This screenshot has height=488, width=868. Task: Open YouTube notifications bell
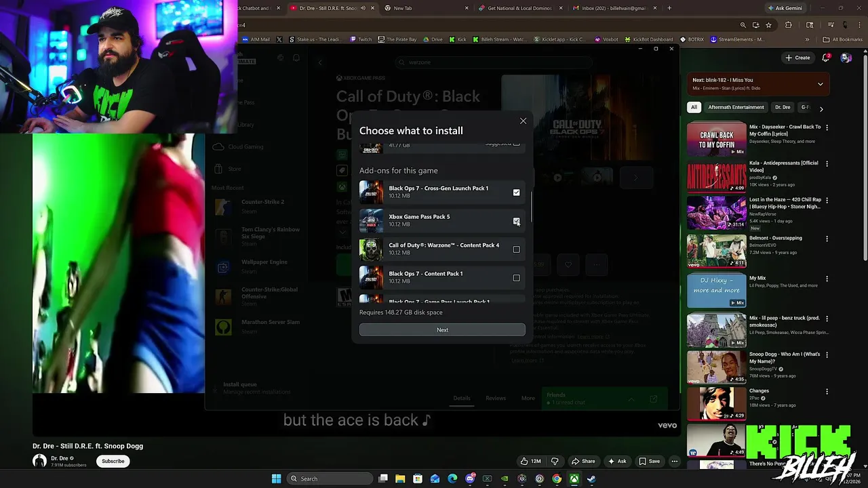coord(826,58)
